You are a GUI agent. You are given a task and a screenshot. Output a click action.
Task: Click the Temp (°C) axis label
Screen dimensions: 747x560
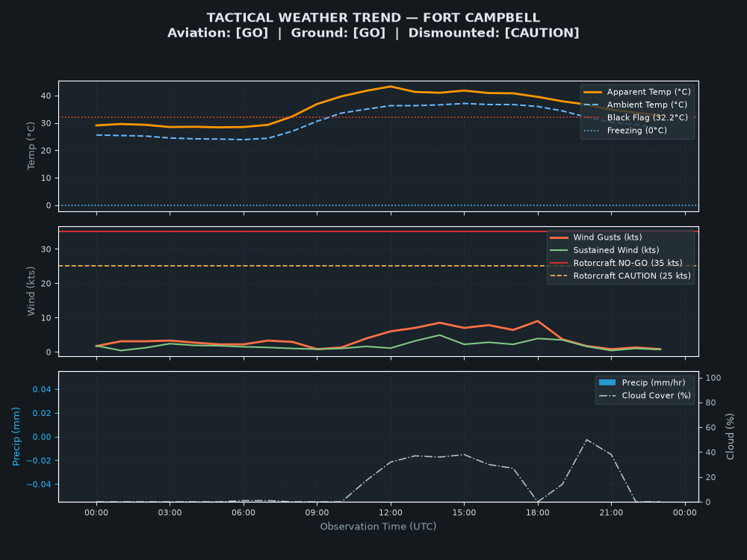click(31, 146)
